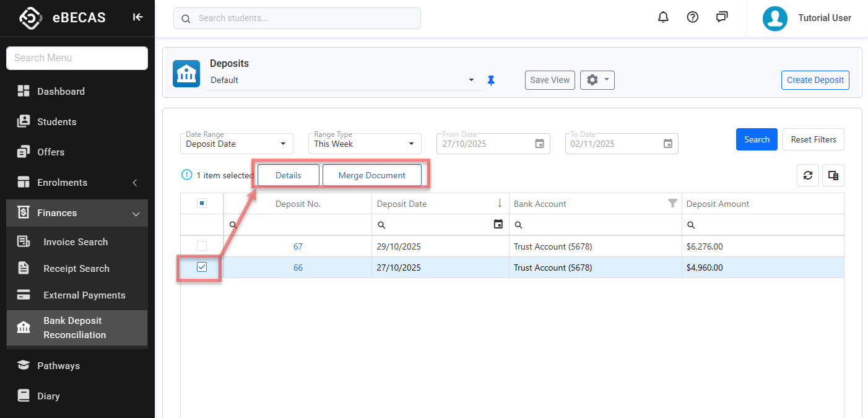Open the column chooser icon

(833, 175)
